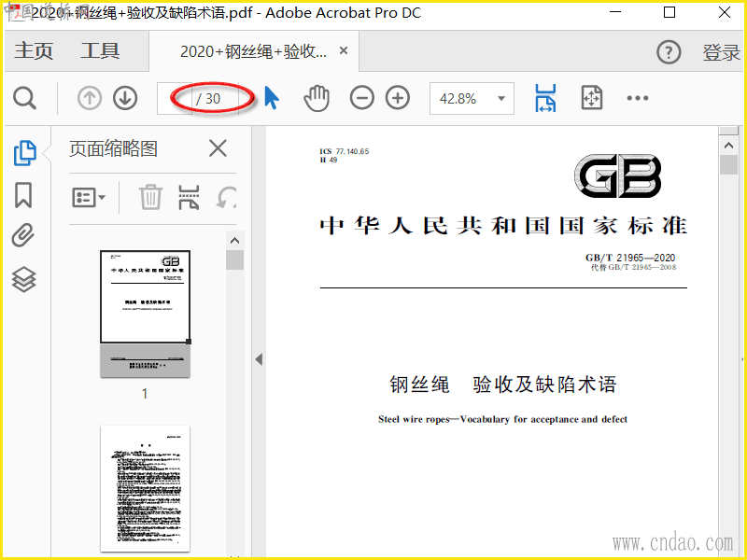The image size is (747, 560).
Task: Activate the hand pan tool
Action: pos(317,99)
